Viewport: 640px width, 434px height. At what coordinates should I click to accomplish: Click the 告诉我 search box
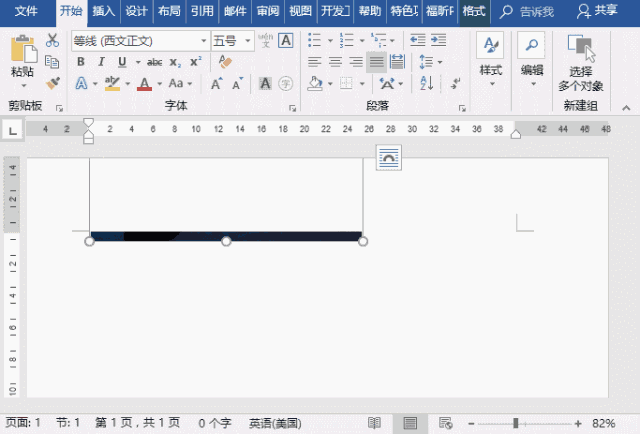(x=526, y=11)
